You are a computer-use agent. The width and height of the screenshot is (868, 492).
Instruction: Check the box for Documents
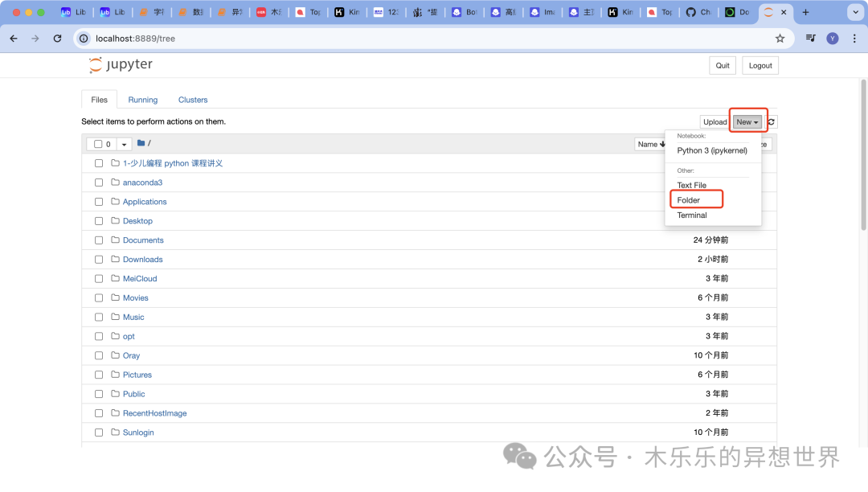(x=99, y=240)
